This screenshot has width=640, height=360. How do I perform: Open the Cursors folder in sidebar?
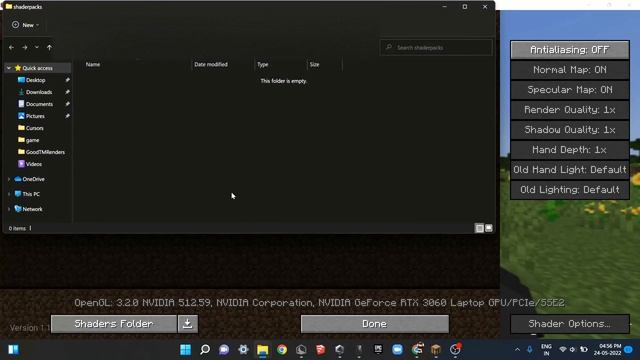34,128
